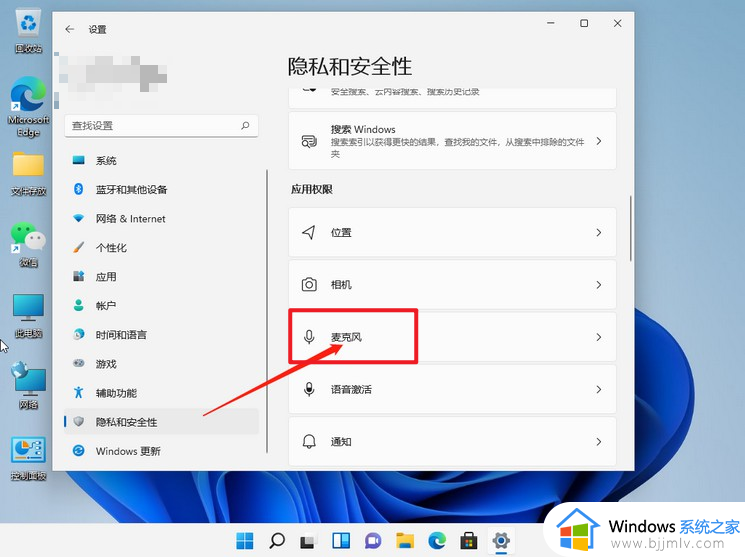
Task: Select the Microsoft Edge desktop shortcut
Action: tap(29, 106)
